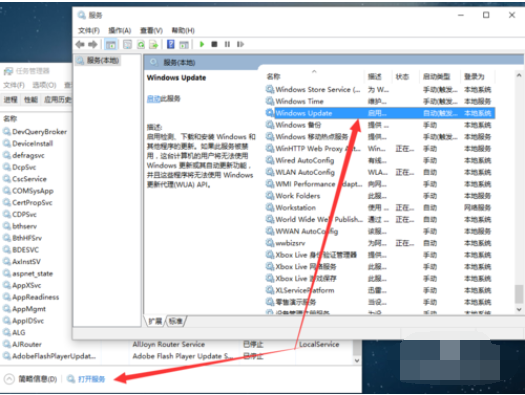Open the 查看(V) menu in Services window
525x395 pixels.
coord(151,30)
